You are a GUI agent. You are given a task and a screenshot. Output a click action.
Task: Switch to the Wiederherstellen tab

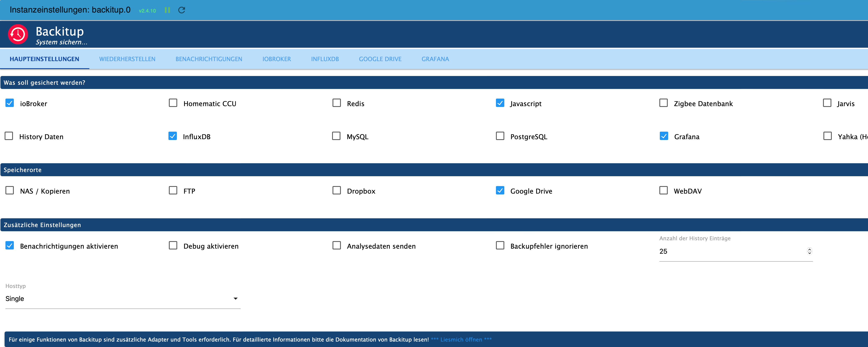(x=127, y=59)
